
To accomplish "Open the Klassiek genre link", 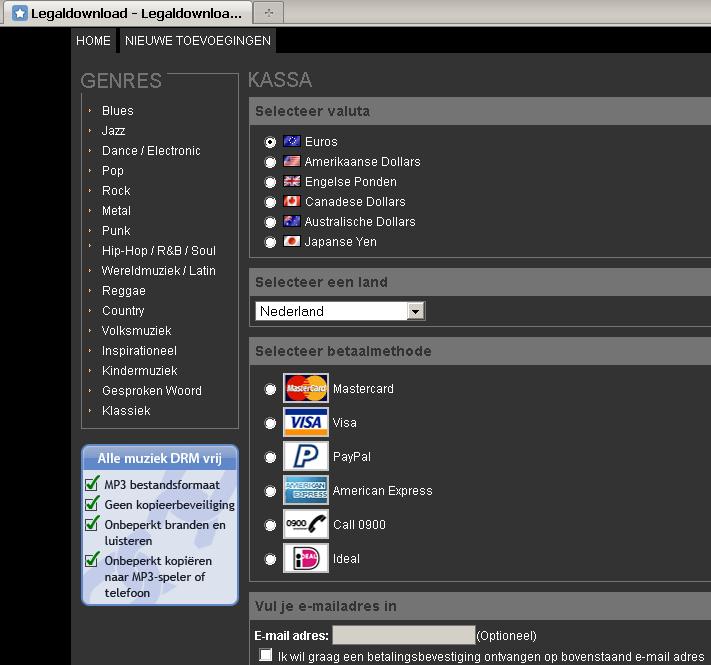I will (x=126, y=410).
